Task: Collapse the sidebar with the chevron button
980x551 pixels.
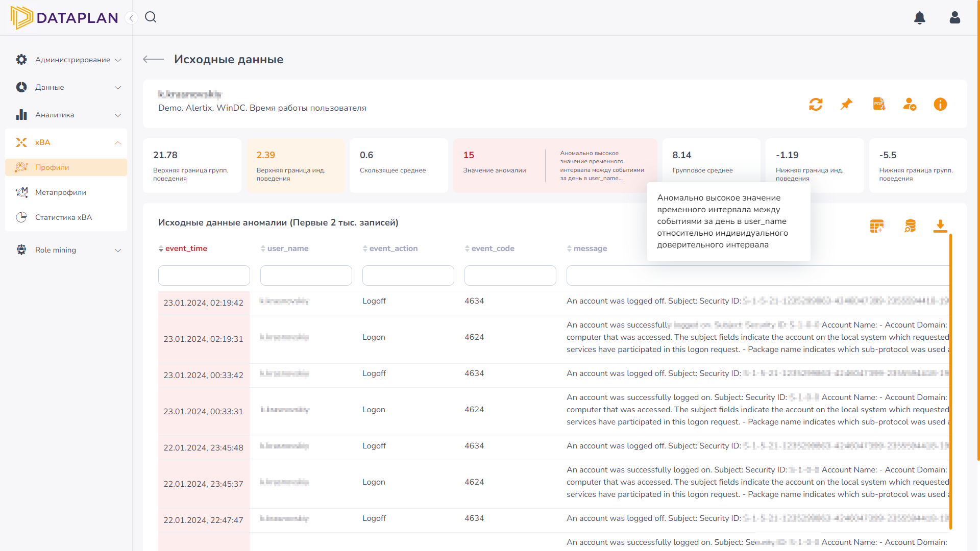Action: pyautogui.click(x=131, y=18)
